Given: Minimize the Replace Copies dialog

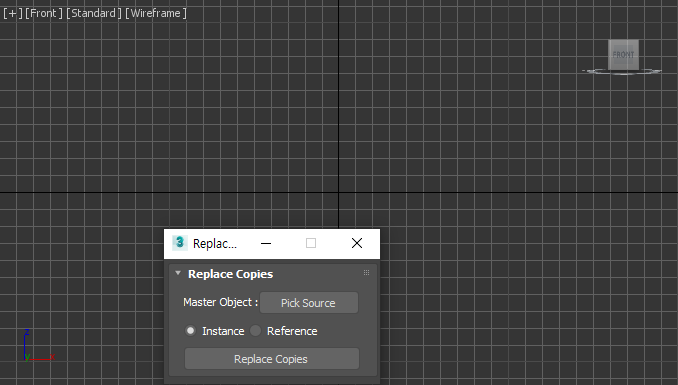Looking at the screenshot, I should [266, 244].
